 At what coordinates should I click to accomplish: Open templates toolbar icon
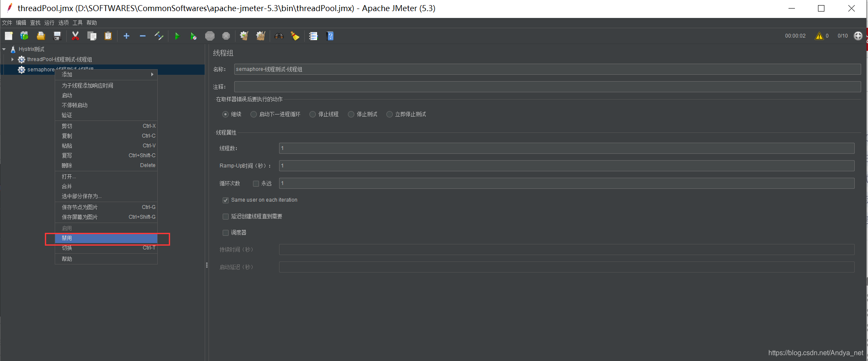point(24,36)
